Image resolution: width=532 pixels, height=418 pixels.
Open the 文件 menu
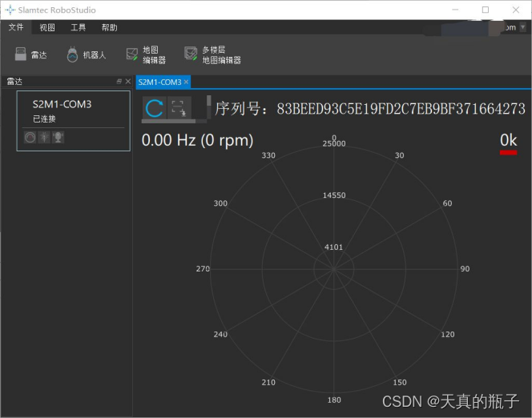[x=16, y=27]
